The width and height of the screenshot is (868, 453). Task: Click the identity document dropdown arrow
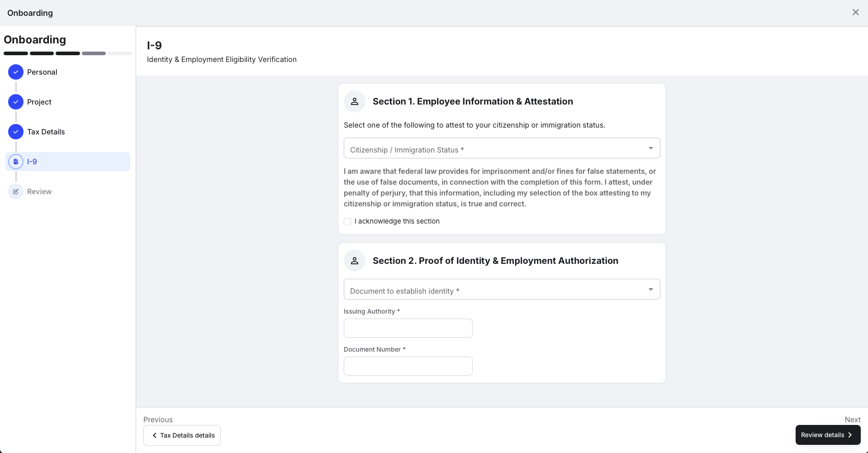point(650,290)
